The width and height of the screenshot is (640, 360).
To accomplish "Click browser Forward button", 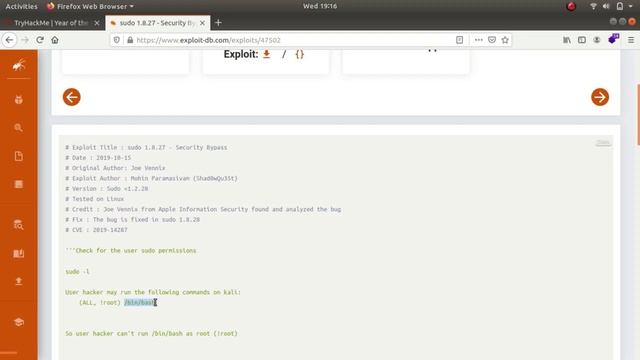I will 25,40.
